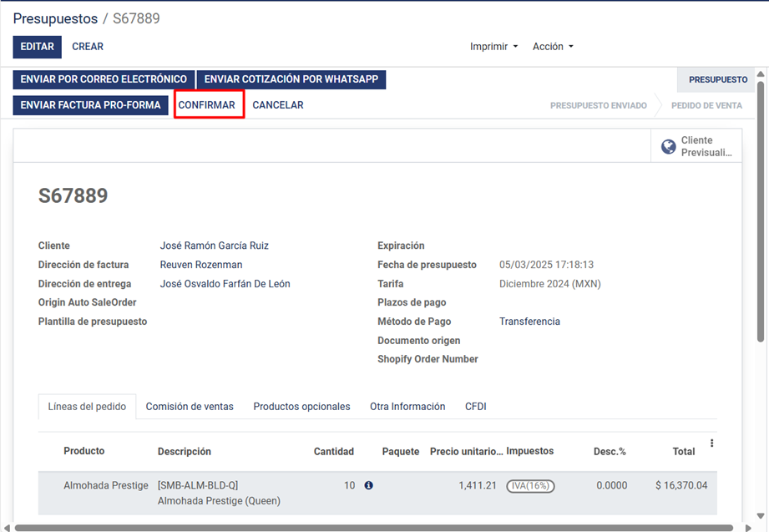The image size is (769, 532).
Task: Click the info icon beside quantity 10
Action: (369, 485)
